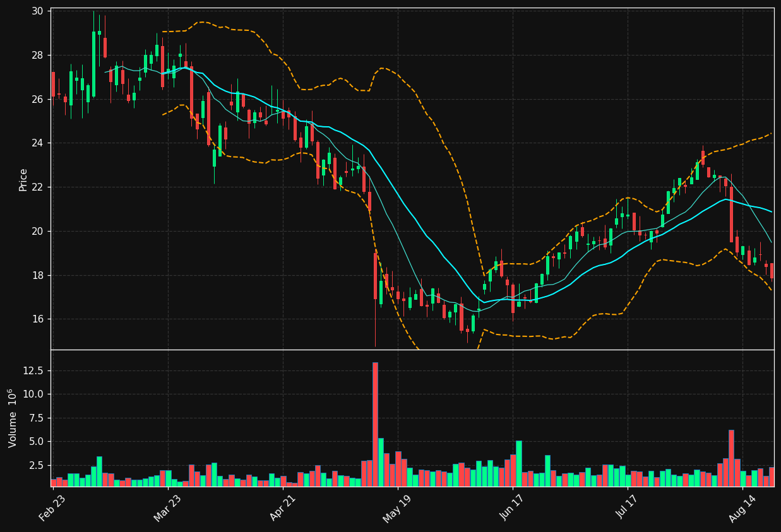Select the price tick label "16"

(37, 319)
